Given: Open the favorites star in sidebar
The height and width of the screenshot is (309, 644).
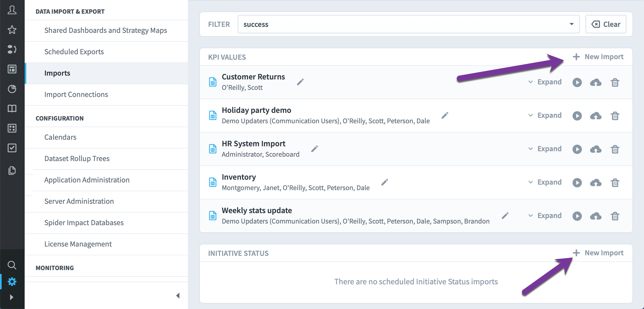Looking at the screenshot, I should (x=12, y=30).
